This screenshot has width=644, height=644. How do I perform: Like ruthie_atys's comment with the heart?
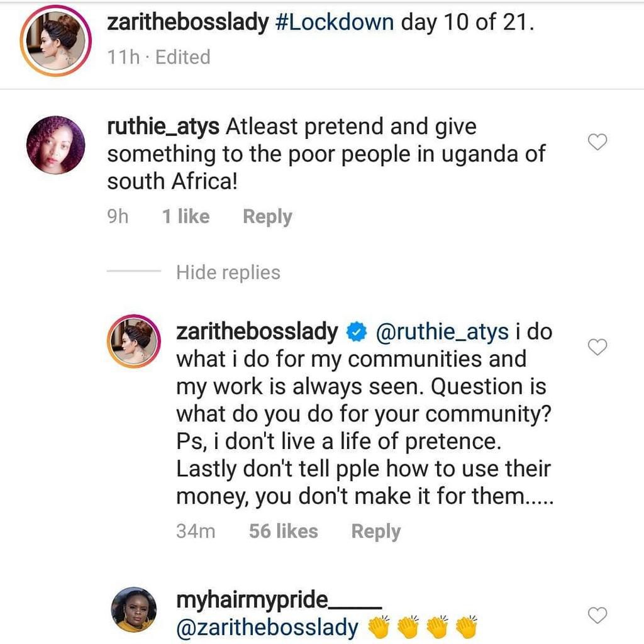pos(597,143)
